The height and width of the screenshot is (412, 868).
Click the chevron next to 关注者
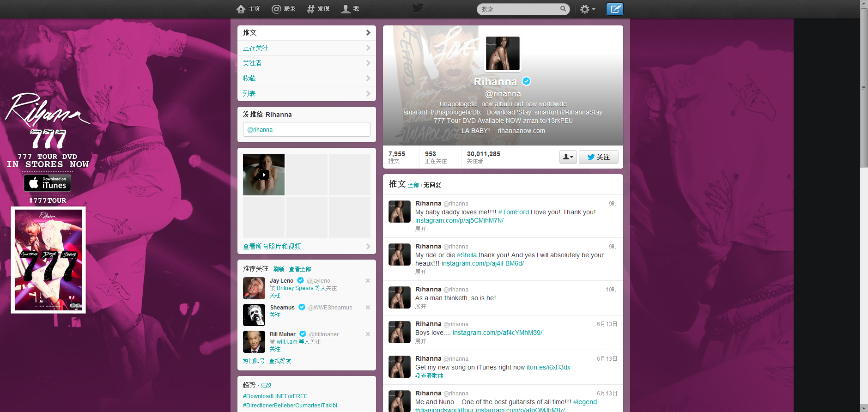[x=368, y=63]
